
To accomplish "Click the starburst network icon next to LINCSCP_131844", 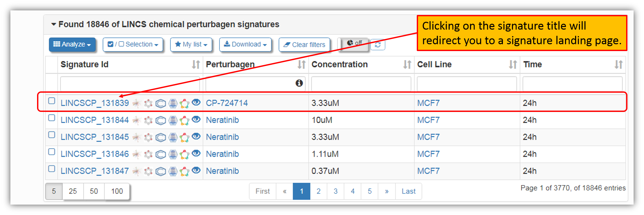I will point(137,120).
